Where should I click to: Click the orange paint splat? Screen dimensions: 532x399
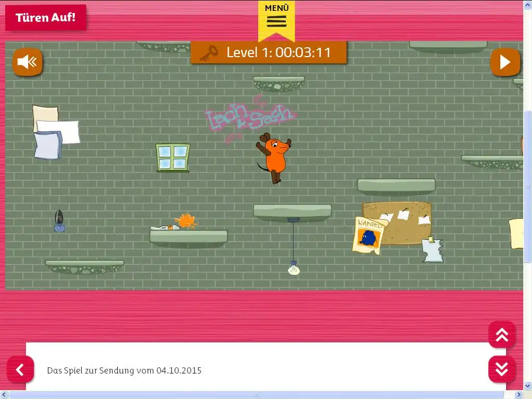coord(187,221)
